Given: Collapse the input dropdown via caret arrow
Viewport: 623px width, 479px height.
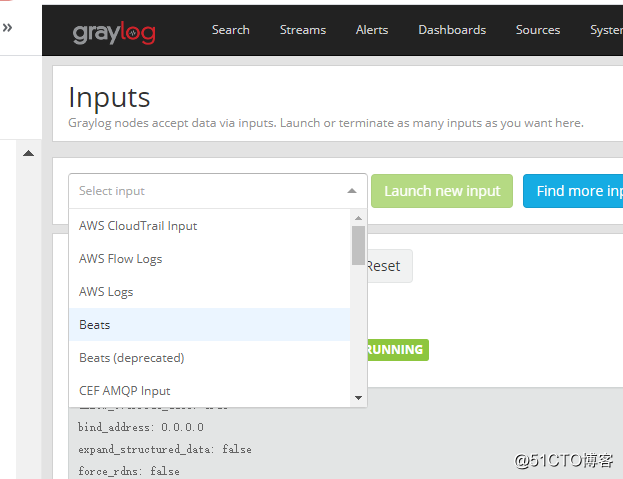Looking at the screenshot, I should tap(352, 191).
